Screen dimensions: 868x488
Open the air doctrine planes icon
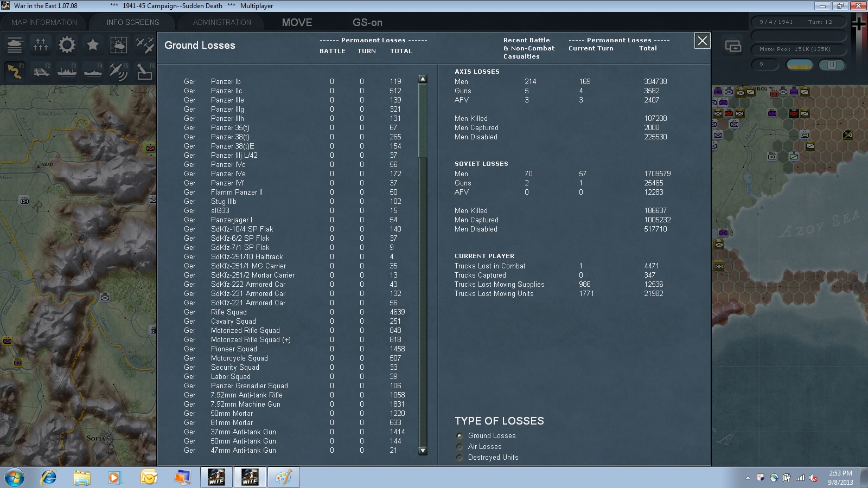click(145, 45)
